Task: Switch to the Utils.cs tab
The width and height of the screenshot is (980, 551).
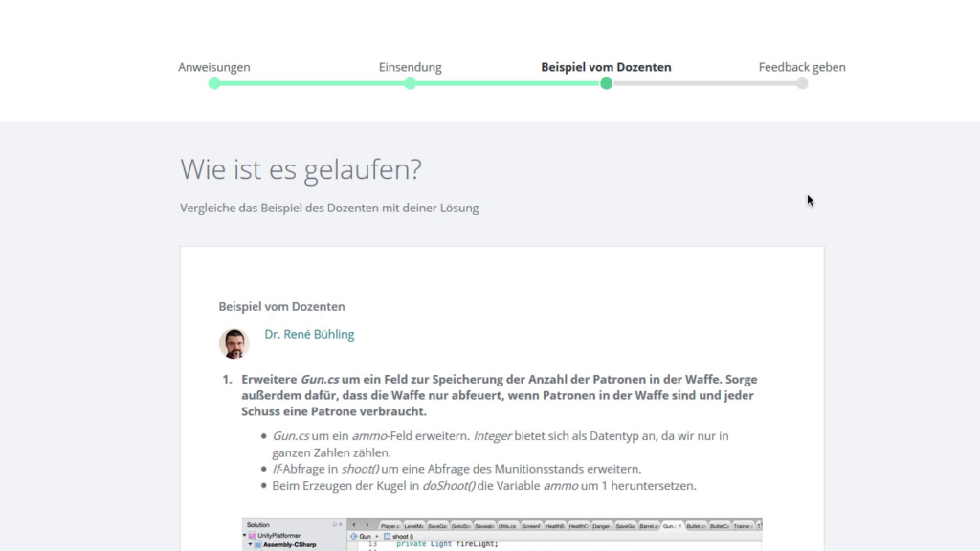Action: tap(509, 524)
